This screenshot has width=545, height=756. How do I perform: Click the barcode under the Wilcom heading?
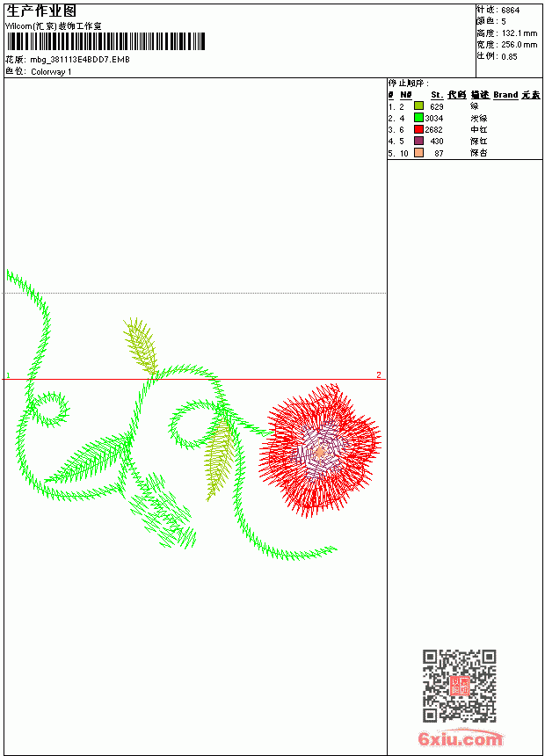105,41
